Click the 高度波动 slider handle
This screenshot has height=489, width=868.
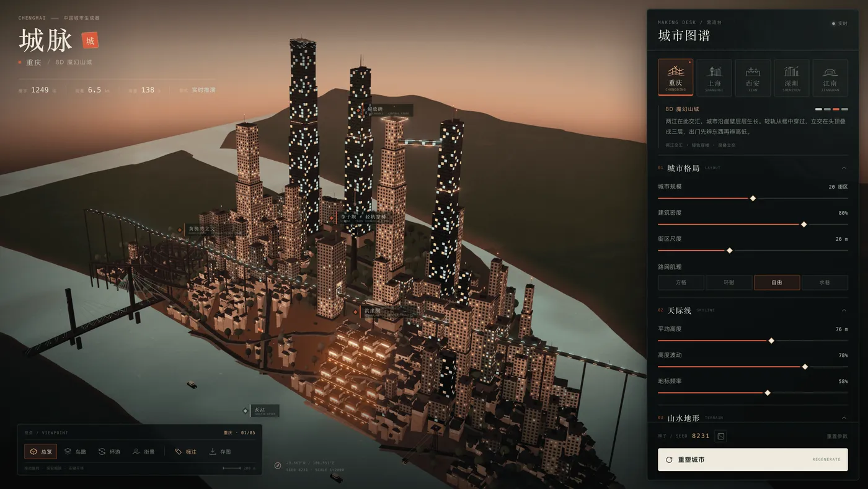pos(805,367)
